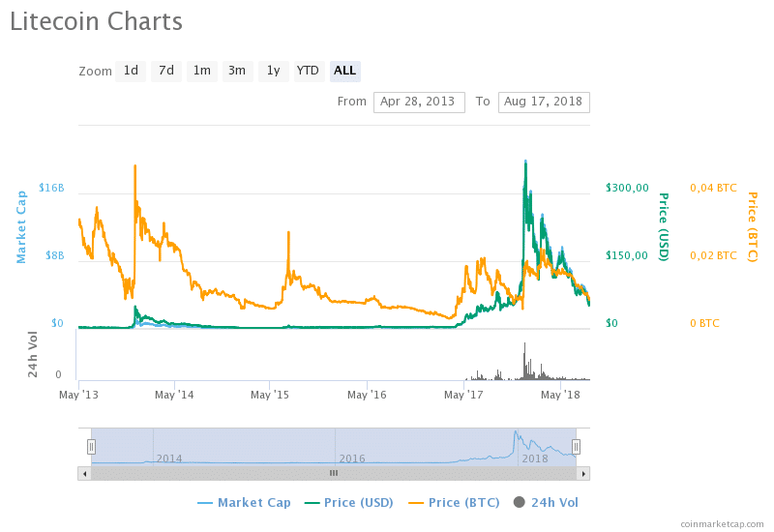Viewport: 774px width, 532px height.
Task: Click the $300,00 price axis label
Action: (x=627, y=188)
